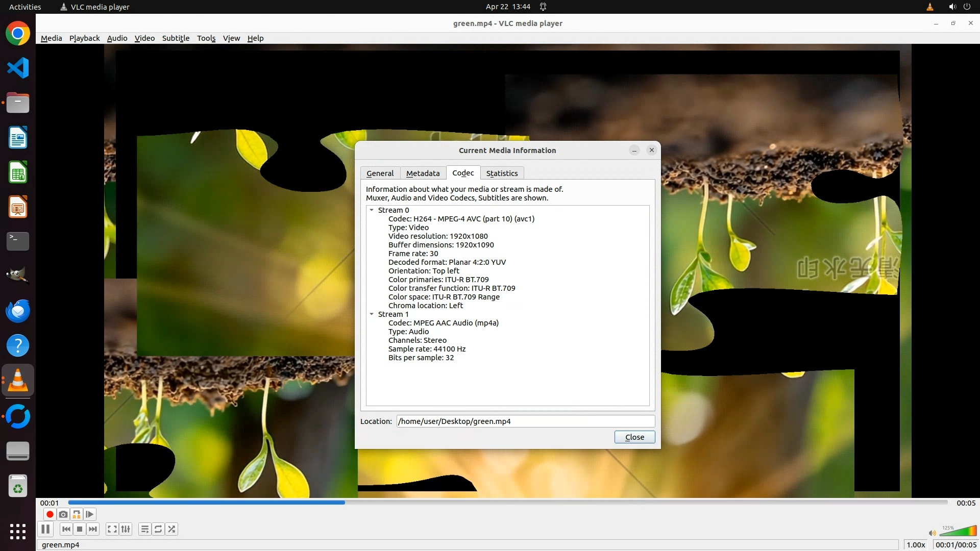The width and height of the screenshot is (980, 551).
Task: Toggle fullscreen video mode
Action: (x=112, y=529)
